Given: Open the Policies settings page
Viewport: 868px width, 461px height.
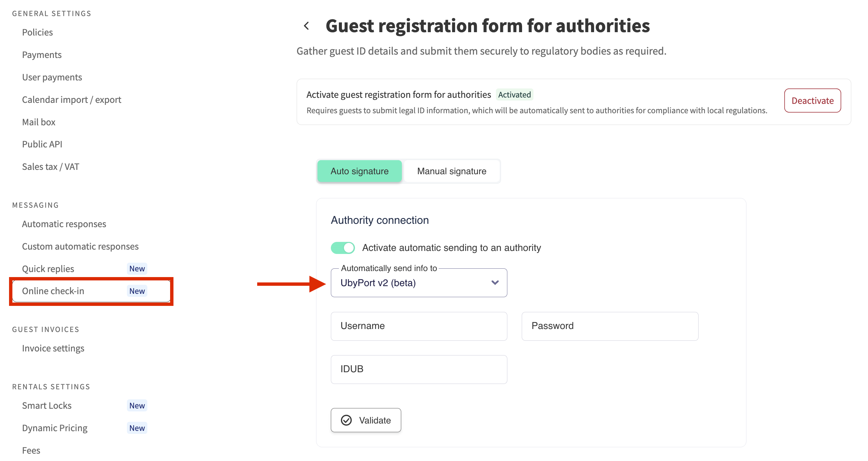Looking at the screenshot, I should pyautogui.click(x=38, y=32).
